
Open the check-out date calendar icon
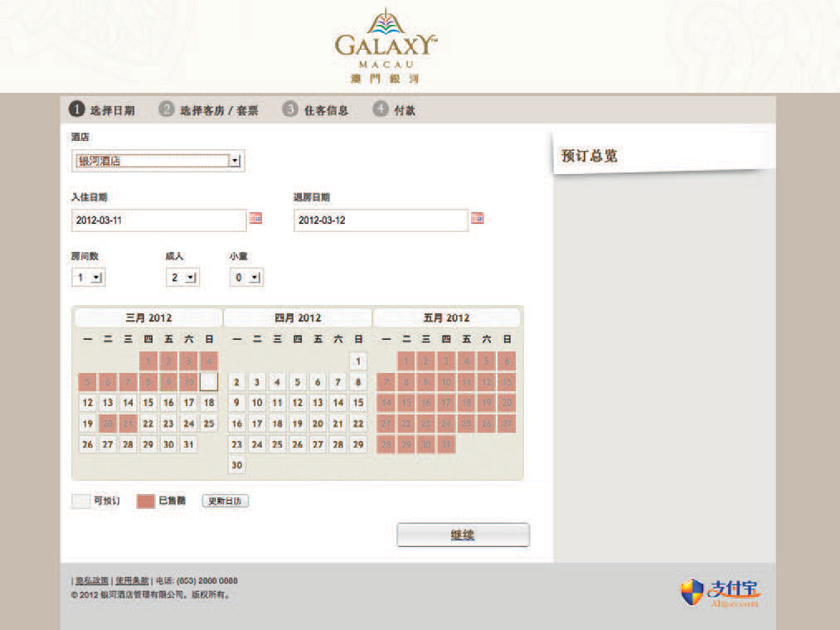pyautogui.click(x=477, y=219)
